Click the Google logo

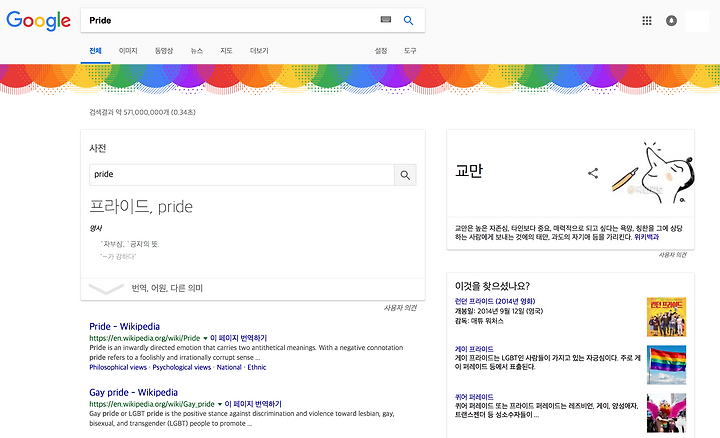[39, 20]
